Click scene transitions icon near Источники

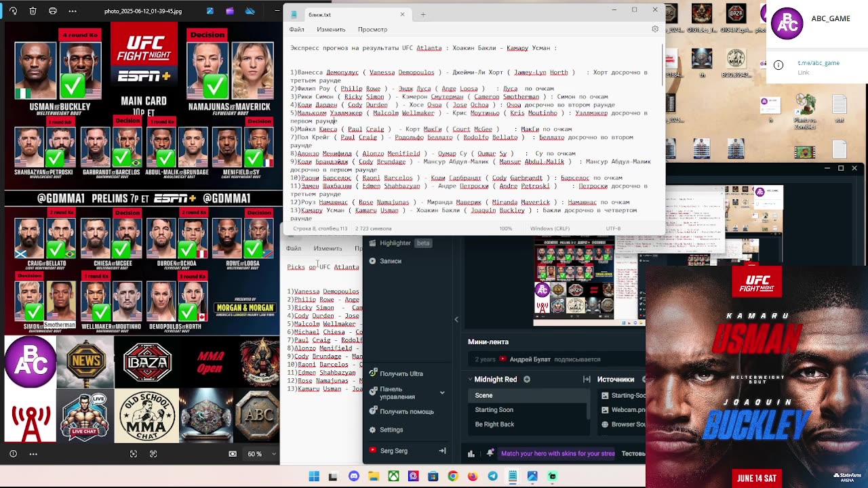click(x=587, y=380)
